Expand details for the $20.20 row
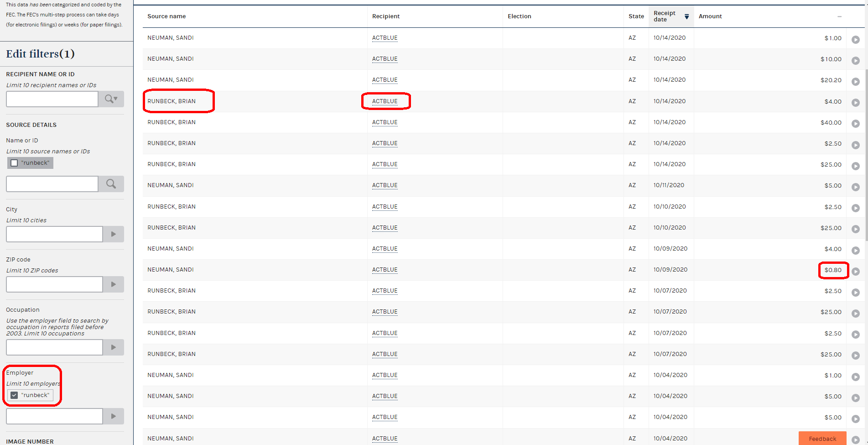Image resolution: width=868 pixels, height=445 pixels. (855, 82)
